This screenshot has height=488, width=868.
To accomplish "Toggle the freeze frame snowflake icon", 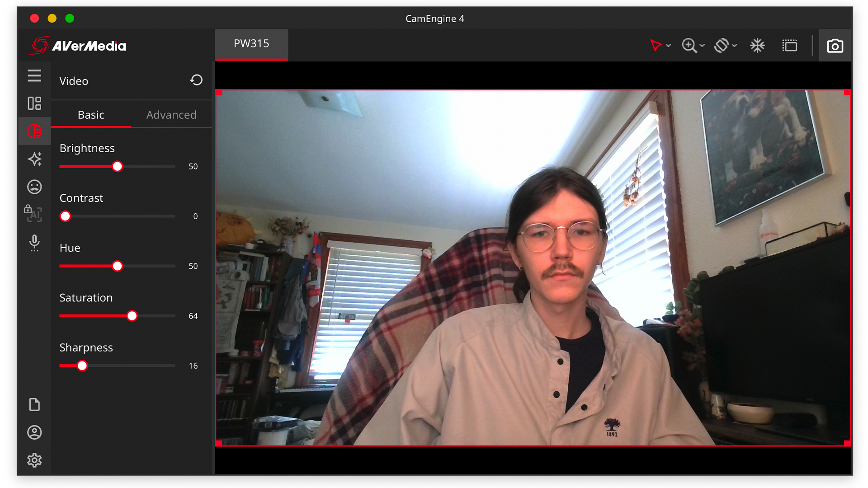I will 757,45.
